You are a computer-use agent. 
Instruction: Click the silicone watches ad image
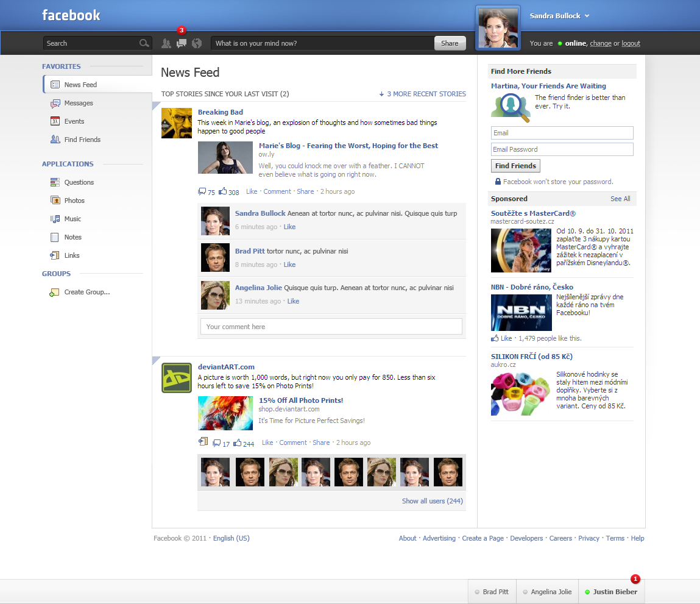coord(520,394)
